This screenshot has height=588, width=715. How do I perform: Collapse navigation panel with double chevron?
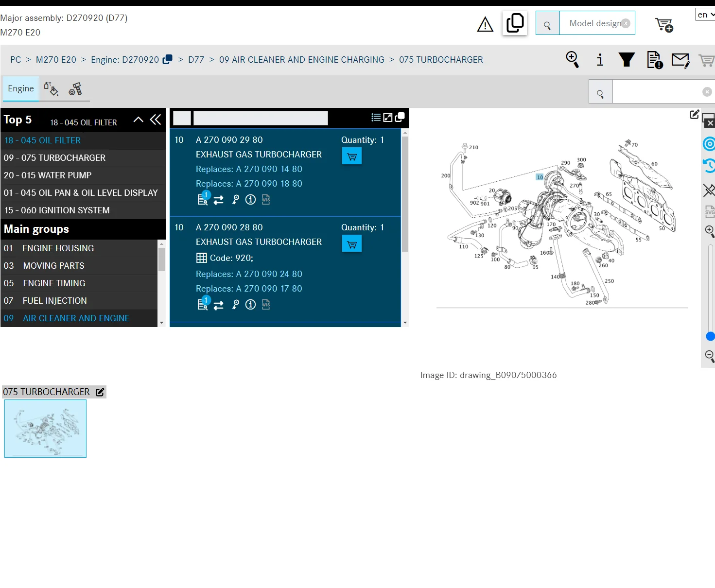tap(156, 120)
